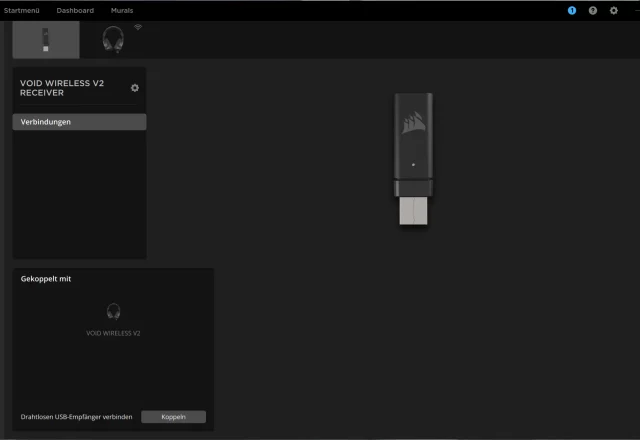Viewport: 640px width, 440px height.
Task: Select the headset device icon tab
Action: tap(114, 39)
